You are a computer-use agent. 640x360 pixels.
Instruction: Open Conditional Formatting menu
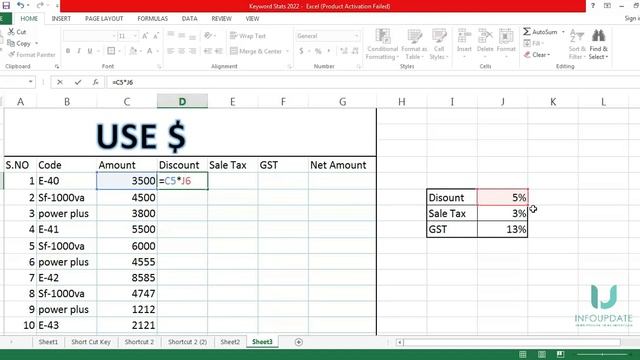coord(382,44)
